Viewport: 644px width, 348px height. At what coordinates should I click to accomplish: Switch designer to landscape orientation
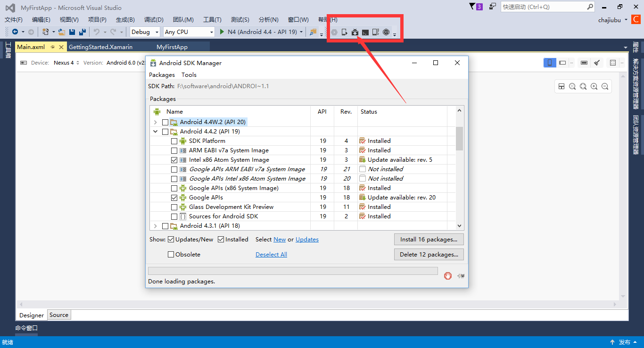coord(562,63)
